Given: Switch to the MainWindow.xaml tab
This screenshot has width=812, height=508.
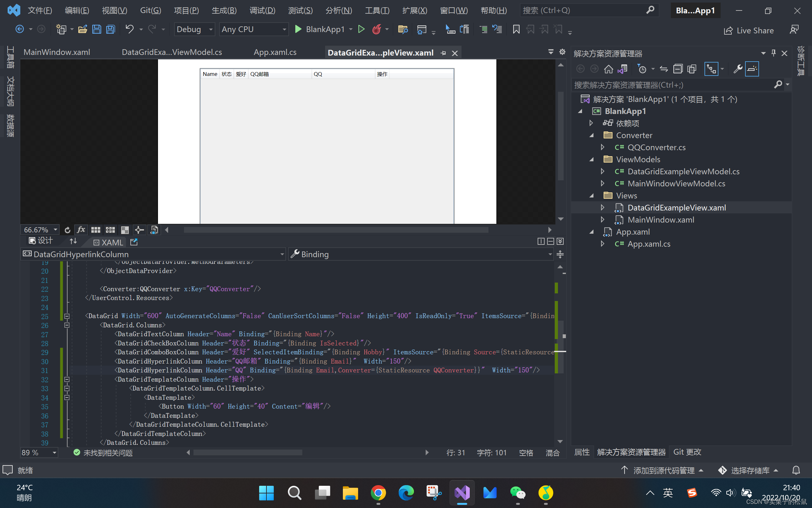Looking at the screenshot, I should [x=57, y=52].
